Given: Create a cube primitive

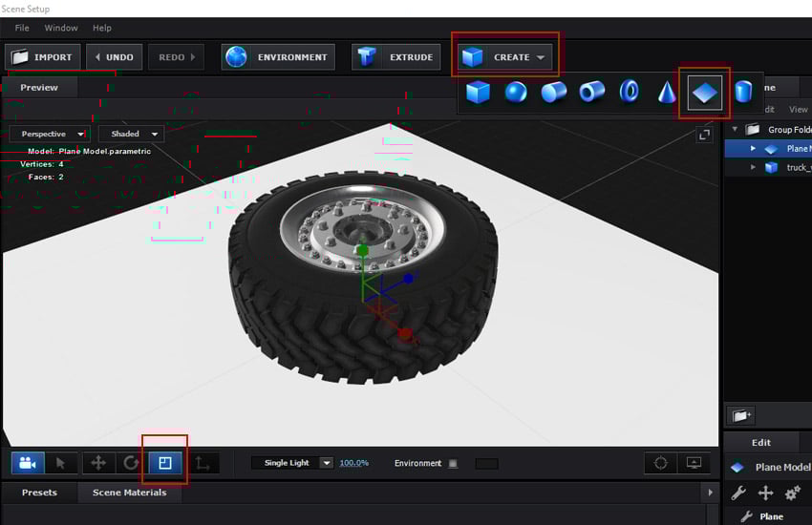Looking at the screenshot, I should pyautogui.click(x=478, y=93).
